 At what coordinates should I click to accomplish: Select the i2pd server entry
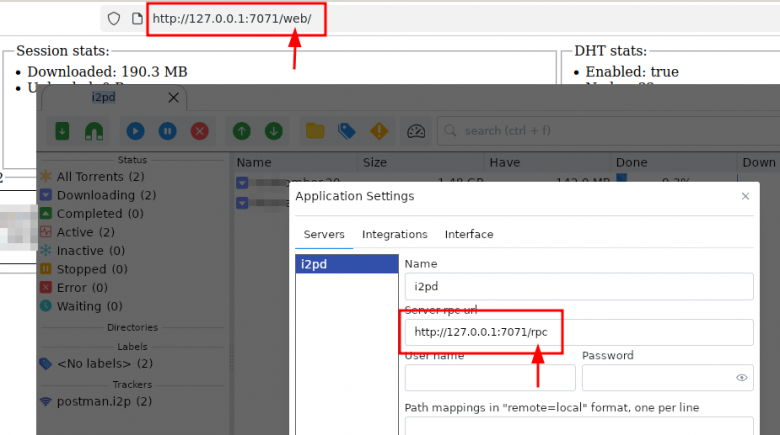[x=347, y=264]
